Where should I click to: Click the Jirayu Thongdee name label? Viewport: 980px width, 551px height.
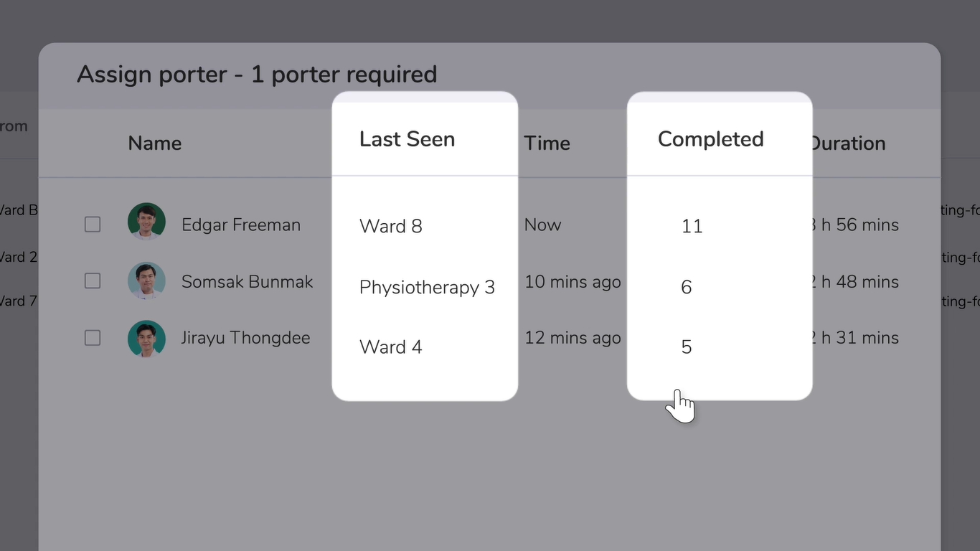[245, 338]
